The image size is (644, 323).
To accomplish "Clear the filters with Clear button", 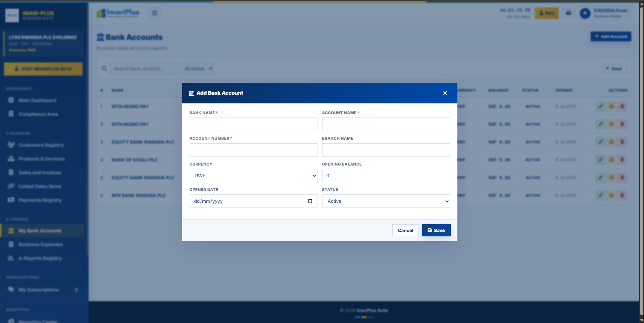I will pyautogui.click(x=614, y=68).
